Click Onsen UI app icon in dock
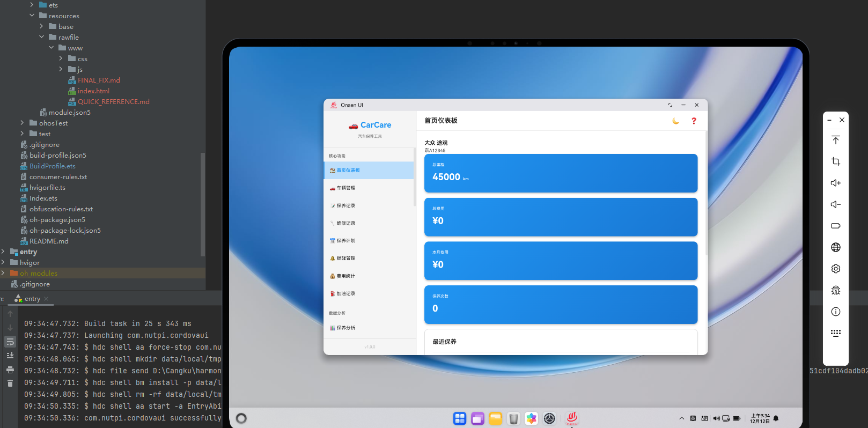Viewport: 868px width, 428px height. tap(572, 418)
